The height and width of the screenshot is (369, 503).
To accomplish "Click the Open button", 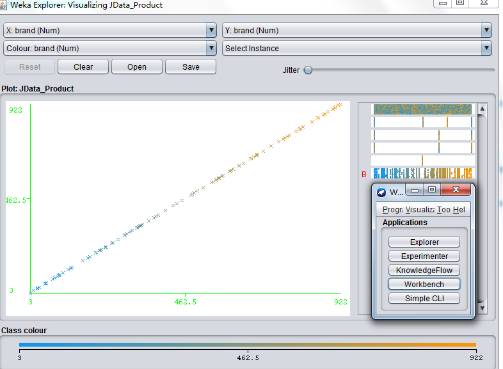I will [137, 67].
